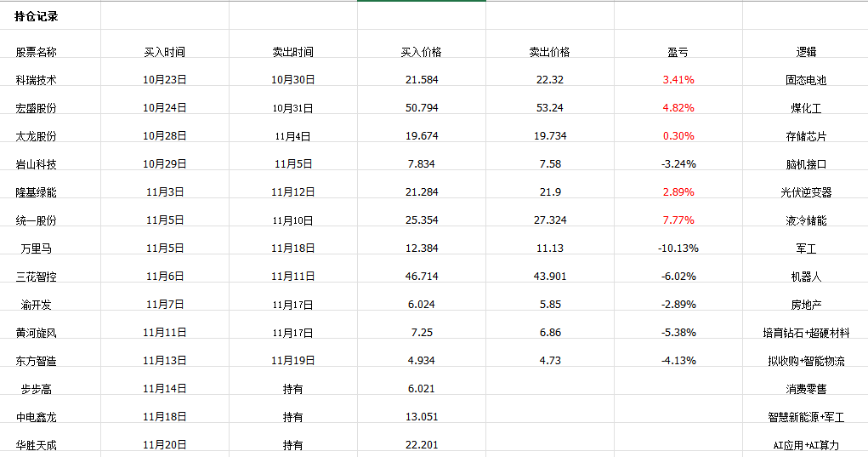Select the -10.13% loss cell
The height and width of the screenshot is (457, 868).
(678, 248)
